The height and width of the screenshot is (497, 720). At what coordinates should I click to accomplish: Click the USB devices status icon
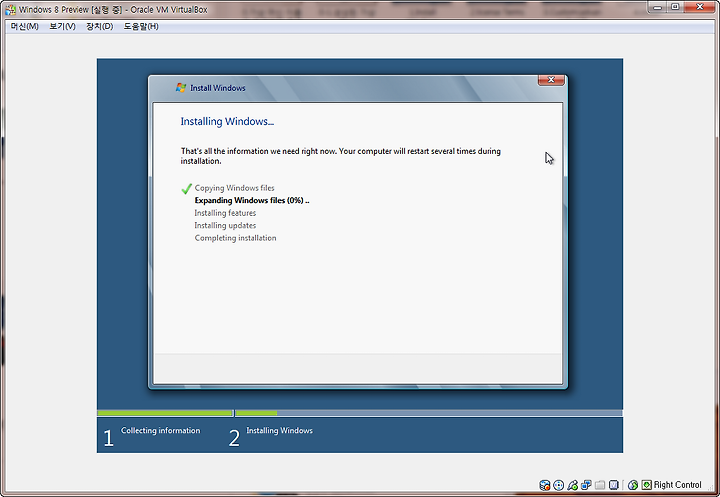572,485
